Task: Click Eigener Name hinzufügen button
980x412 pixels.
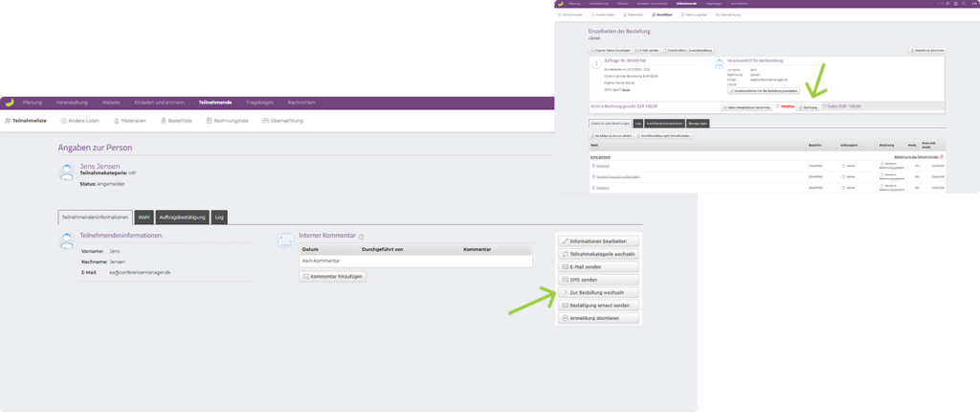Action: click(610, 50)
